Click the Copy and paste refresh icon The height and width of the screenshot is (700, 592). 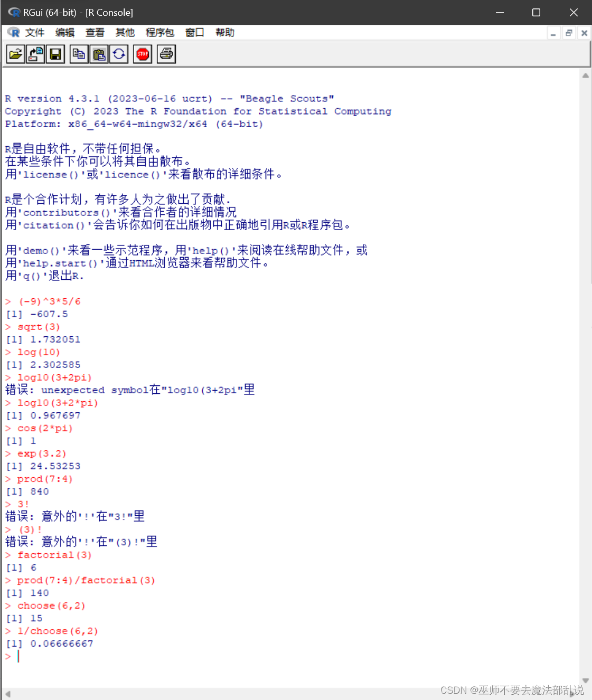click(x=119, y=54)
